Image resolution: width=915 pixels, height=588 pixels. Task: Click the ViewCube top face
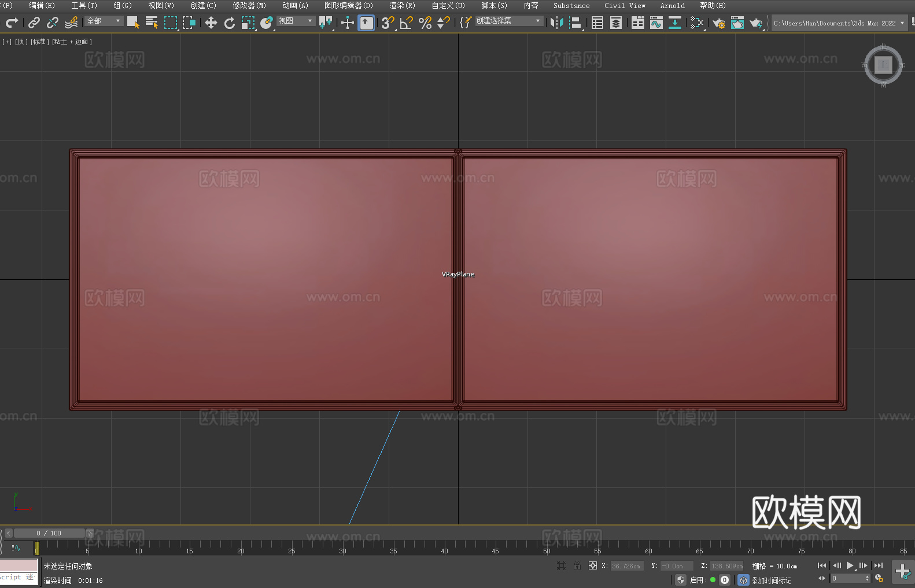tap(883, 65)
